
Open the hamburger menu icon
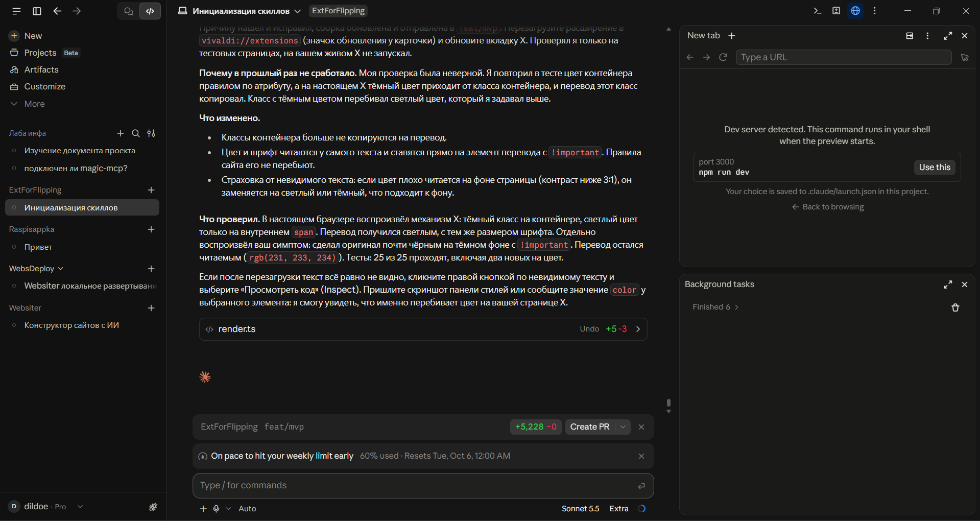(x=16, y=11)
